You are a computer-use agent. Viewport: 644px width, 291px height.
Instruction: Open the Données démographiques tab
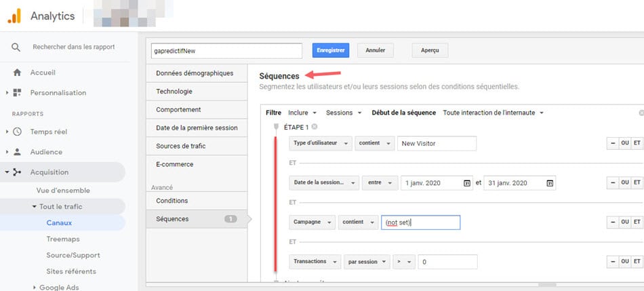click(x=197, y=73)
